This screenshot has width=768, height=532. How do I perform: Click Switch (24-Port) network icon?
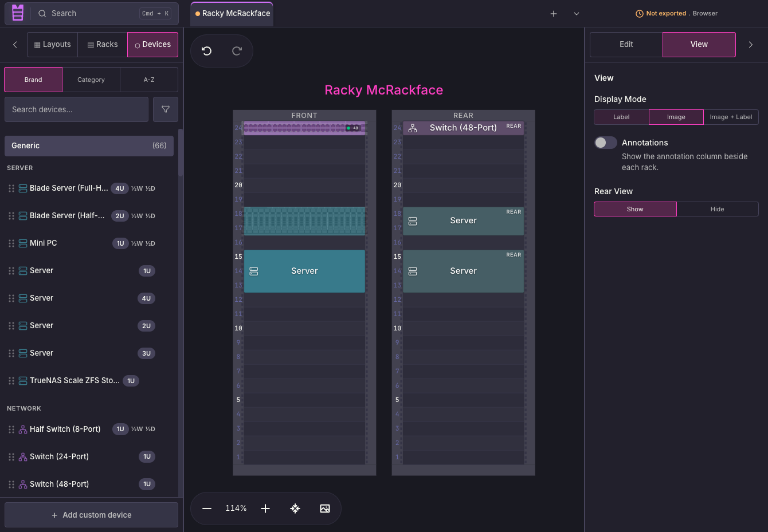pos(23,457)
